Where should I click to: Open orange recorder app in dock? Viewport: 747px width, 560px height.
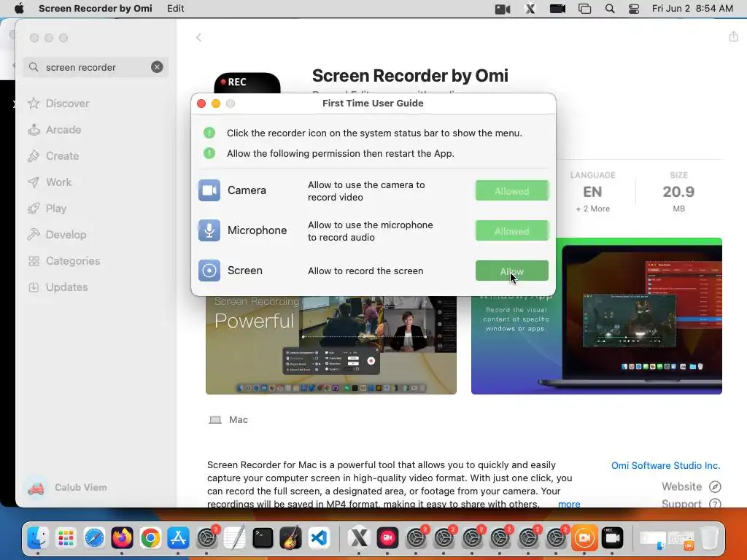584,538
